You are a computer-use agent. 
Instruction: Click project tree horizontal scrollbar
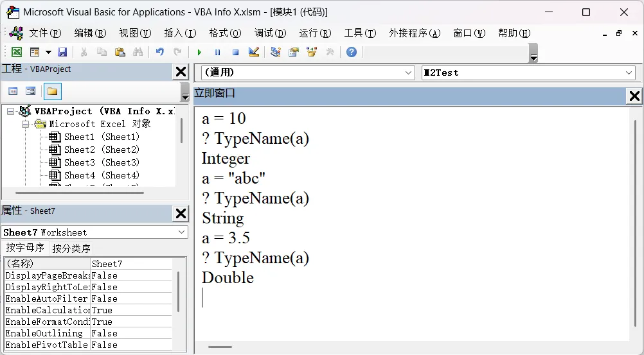80,193
